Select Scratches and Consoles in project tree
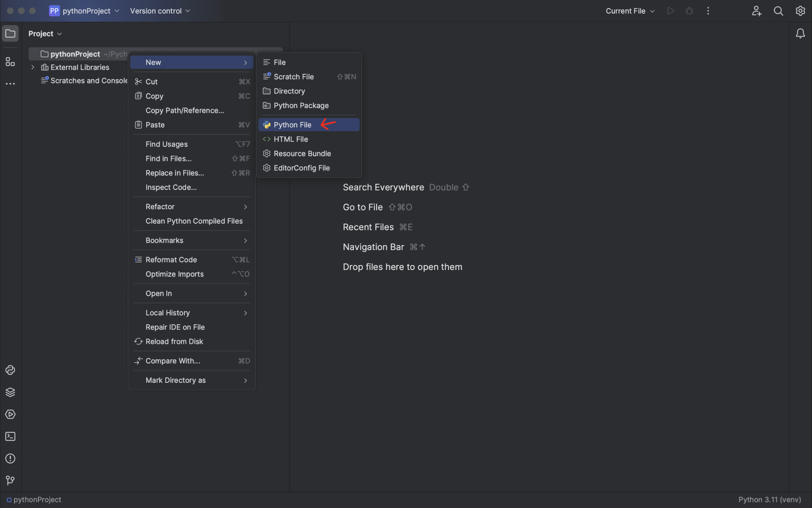Image resolution: width=812 pixels, height=508 pixels. (x=88, y=81)
